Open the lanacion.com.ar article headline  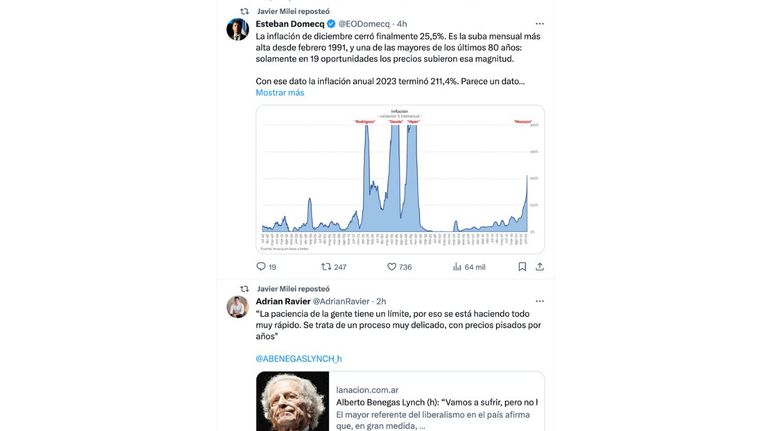pyautogui.click(x=437, y=402)
